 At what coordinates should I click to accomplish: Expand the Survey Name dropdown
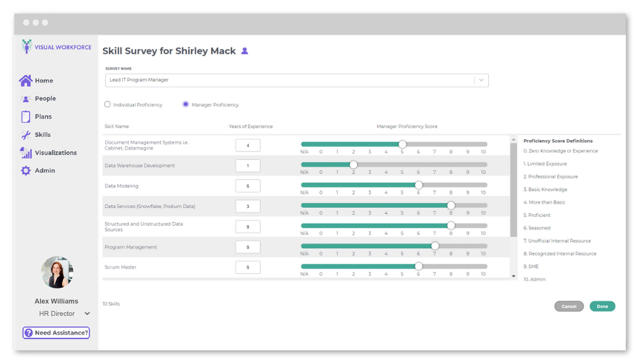pos(481,80)
